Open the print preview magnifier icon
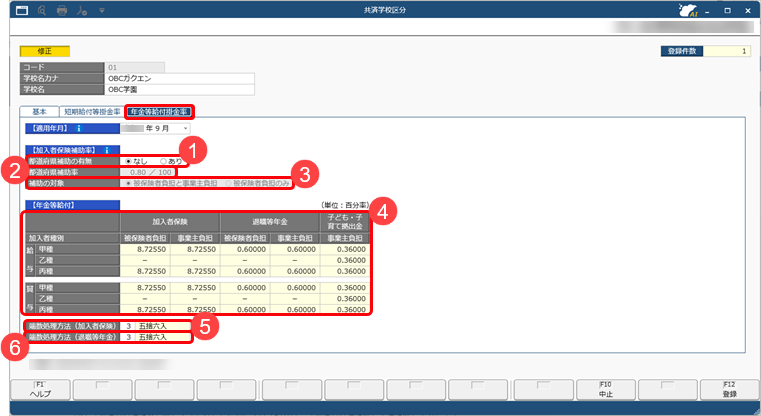 click(x=42, y=10)
